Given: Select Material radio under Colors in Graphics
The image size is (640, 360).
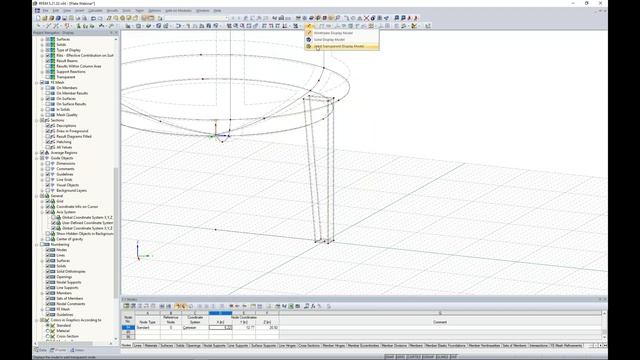Looking at the screenshot, I should (47, 331).
